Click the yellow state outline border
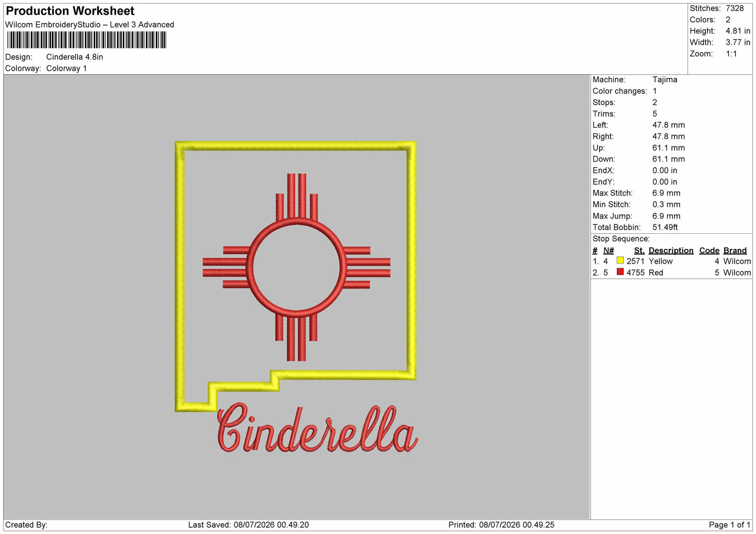The width and height of the screenshot is (756, 534). point(295,276)
